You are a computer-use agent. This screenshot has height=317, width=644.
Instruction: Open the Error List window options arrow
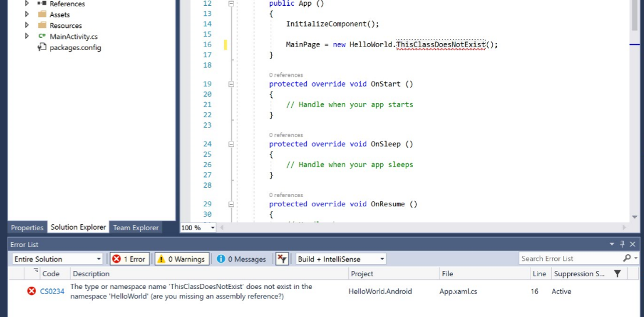pos(613,244)
